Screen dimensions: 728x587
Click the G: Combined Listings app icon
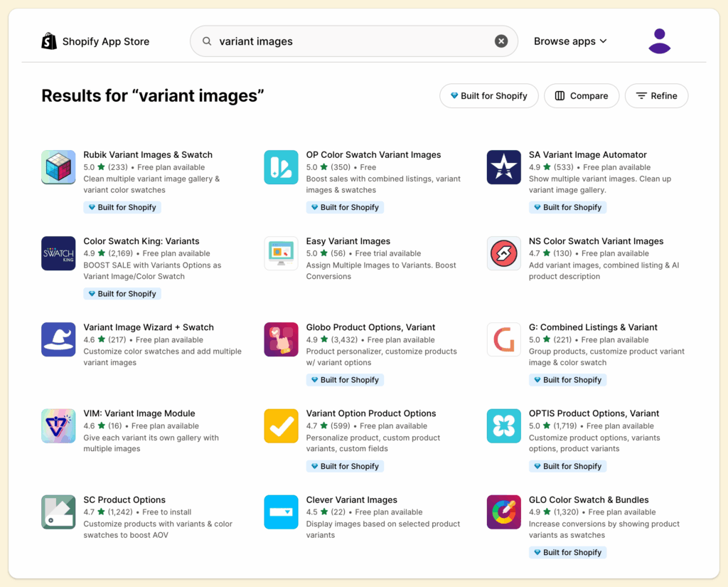coord(503,339)
